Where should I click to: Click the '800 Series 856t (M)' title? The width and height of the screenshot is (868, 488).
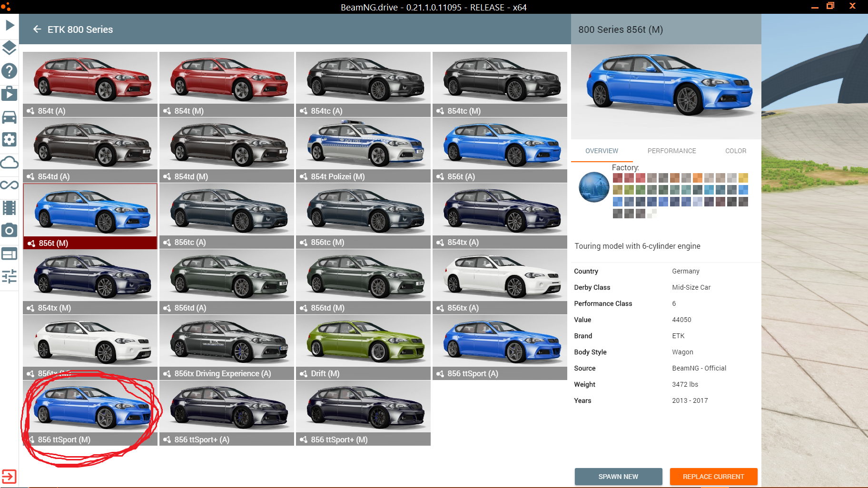(621, 29)
